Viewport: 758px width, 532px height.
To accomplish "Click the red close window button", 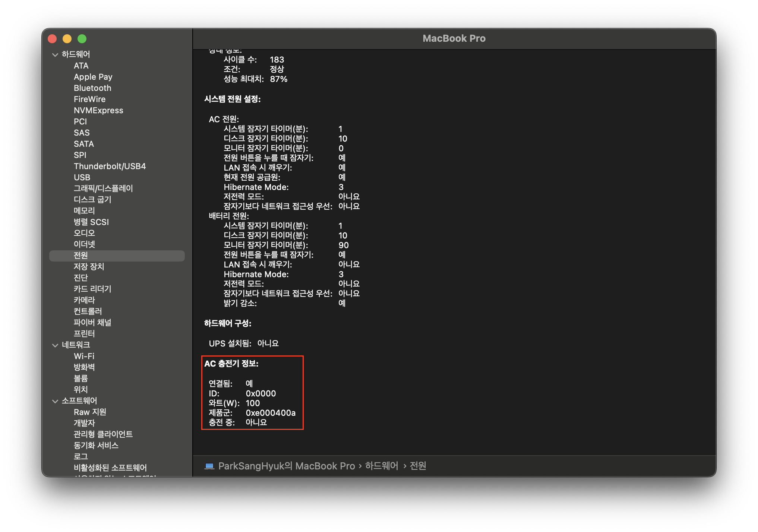I will 52,39.
